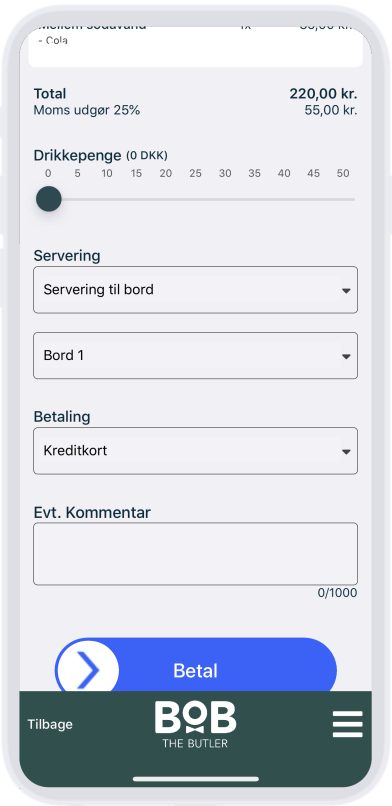Click the Kreditkort dropdown arrow
The width and height of the screenshot is (392, 806).
(346, 451)
